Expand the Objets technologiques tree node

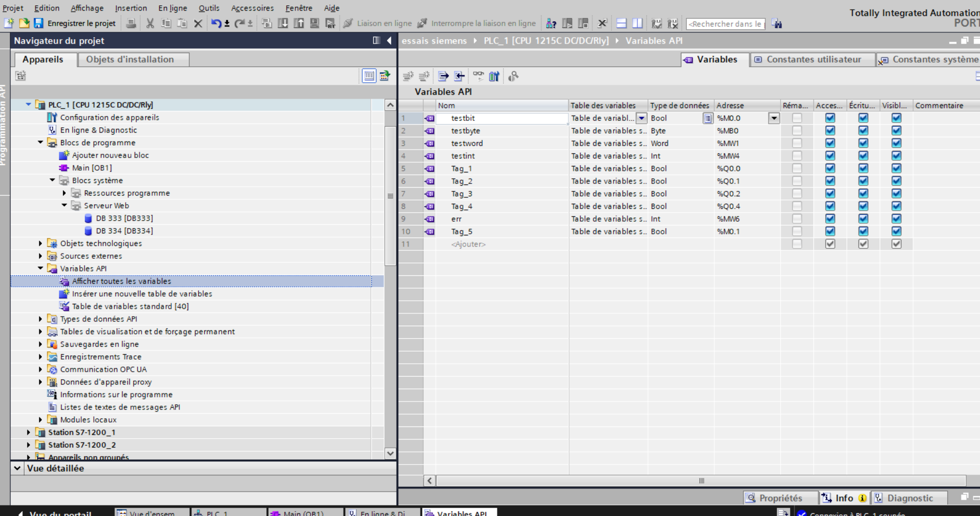pos(40,243)
